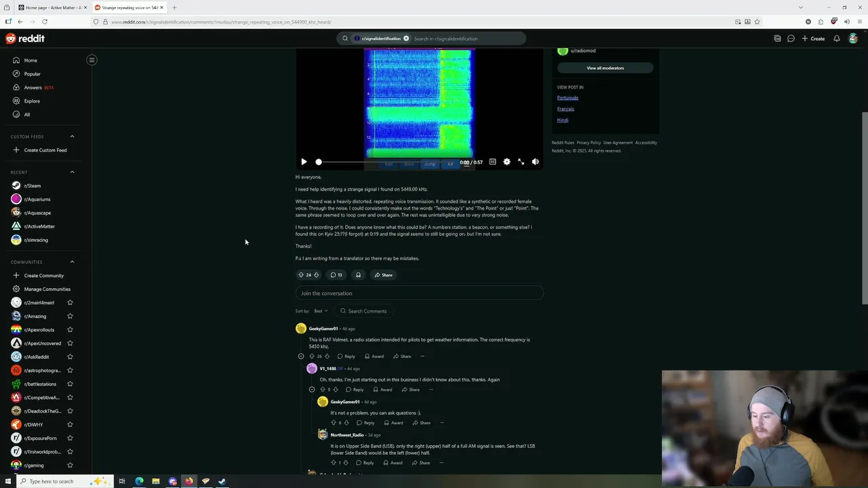This screenshot has width=868, height=488.
Task: Open video settings gear
Action: 507,162
